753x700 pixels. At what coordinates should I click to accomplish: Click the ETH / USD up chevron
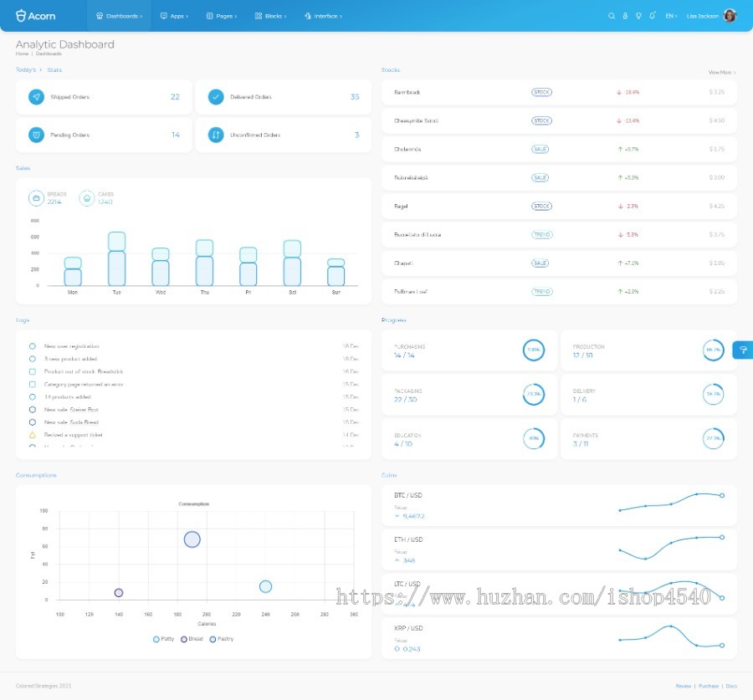(x=397, y=560)
